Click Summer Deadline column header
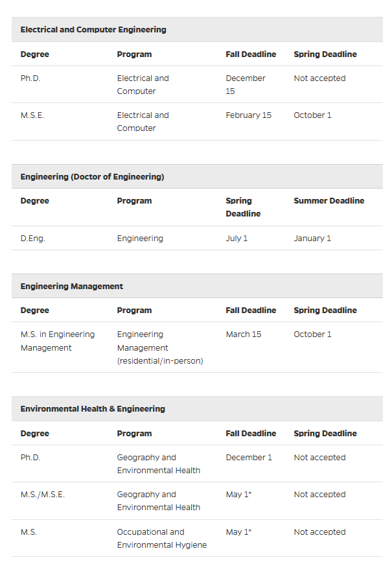392x562 pixels. coord(329,201)
